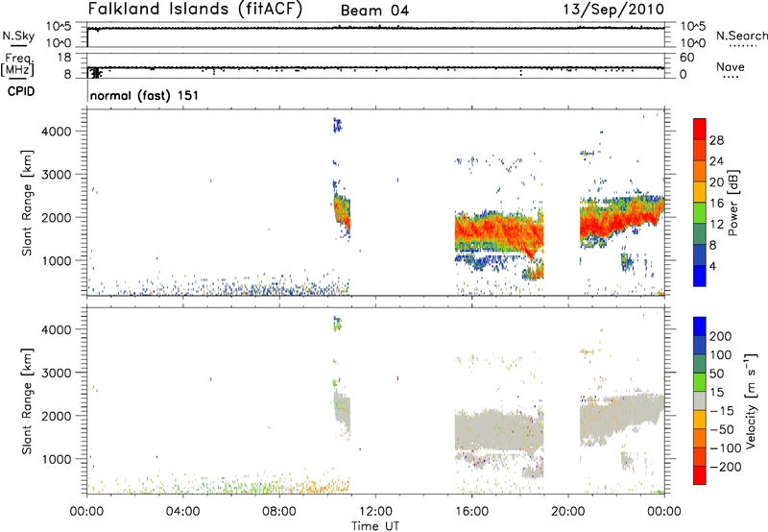Click the 12:00 time axis tick label
The width and height of the screenshot is (768, 532).
click(375, 512)
